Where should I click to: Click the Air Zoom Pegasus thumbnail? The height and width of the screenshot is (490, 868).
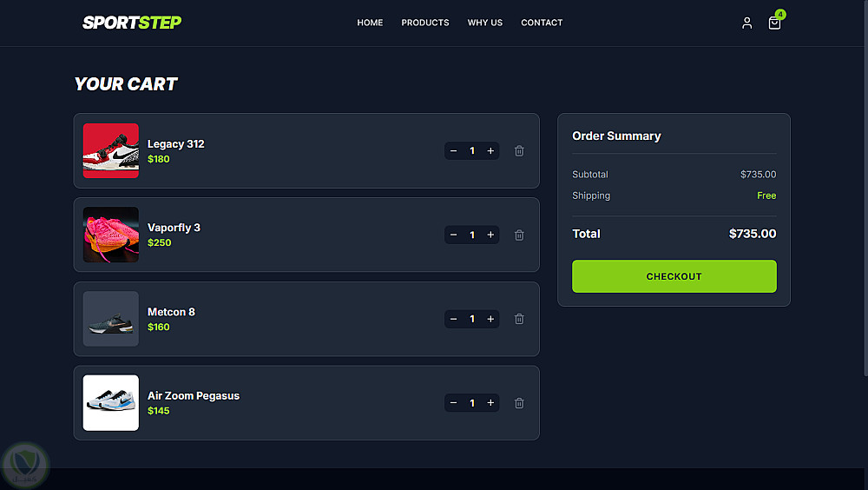[111, 403]
